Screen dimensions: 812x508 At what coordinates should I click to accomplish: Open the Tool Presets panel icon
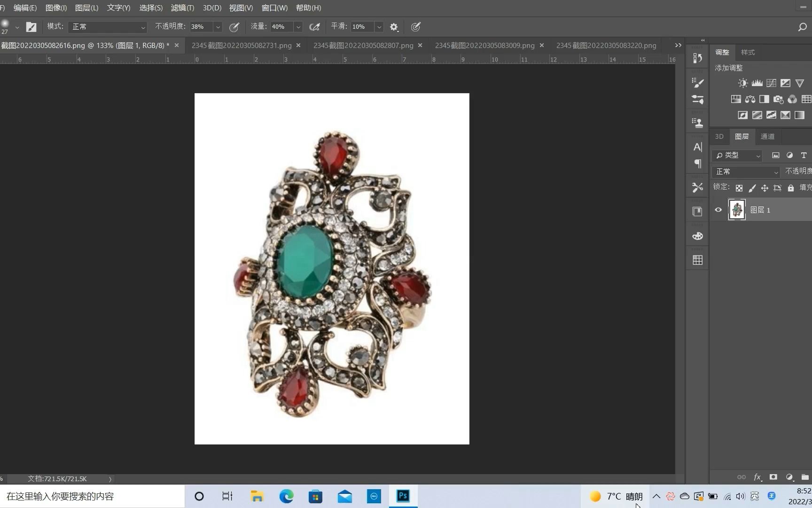coord(697,187)
